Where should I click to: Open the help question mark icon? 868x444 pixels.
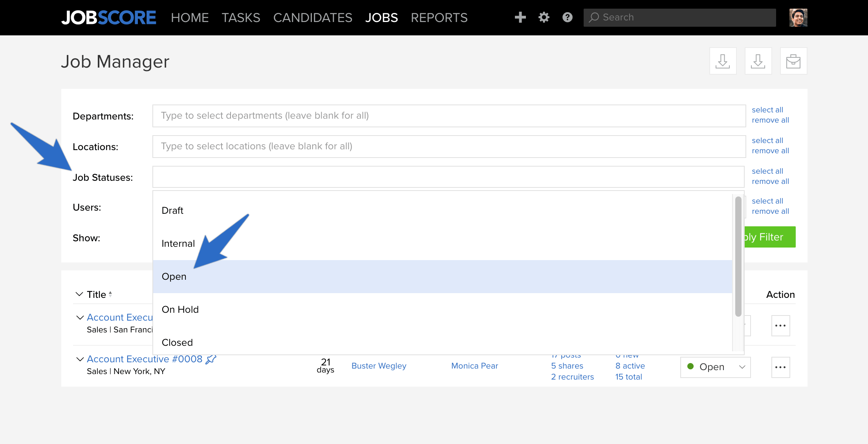coord(567,17)
